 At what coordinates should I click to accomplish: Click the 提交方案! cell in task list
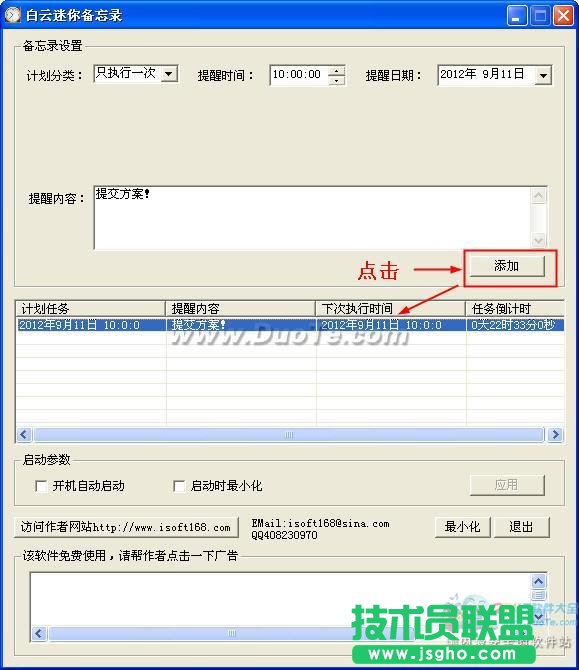(x=241, y=325)
